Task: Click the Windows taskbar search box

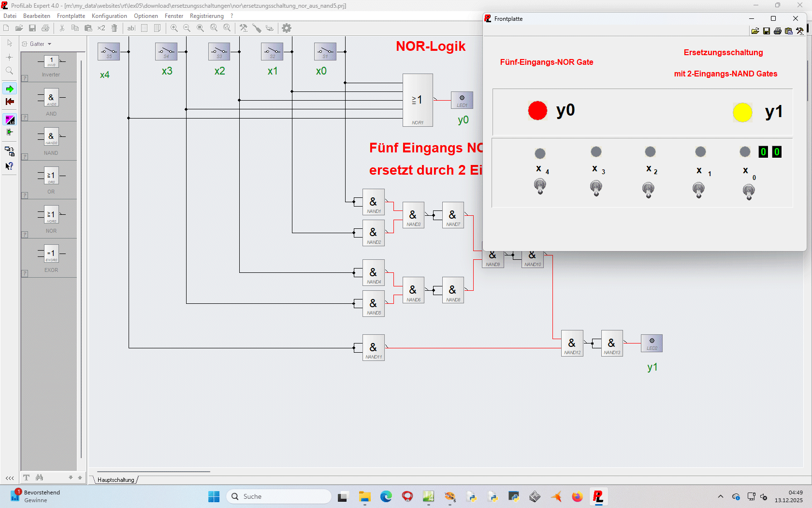Action: [279, 496]
